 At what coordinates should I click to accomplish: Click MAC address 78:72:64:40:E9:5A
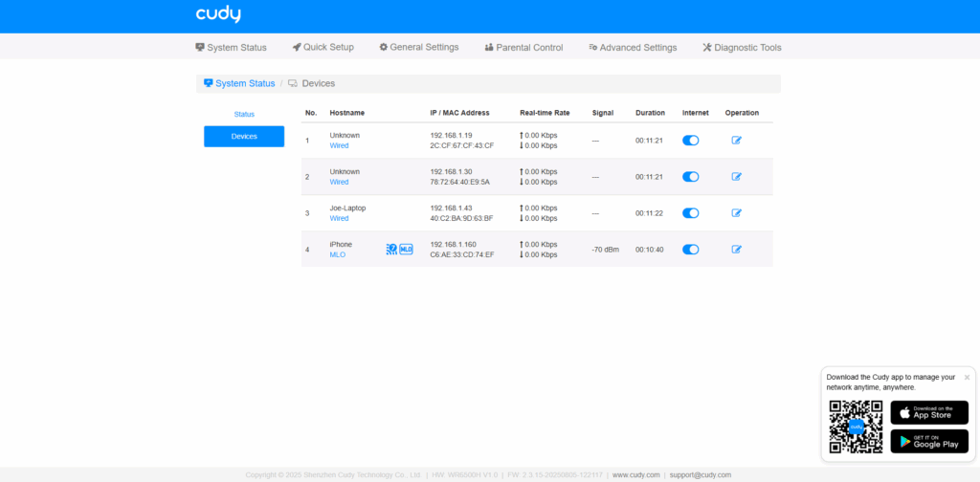(x=460, y=183)
